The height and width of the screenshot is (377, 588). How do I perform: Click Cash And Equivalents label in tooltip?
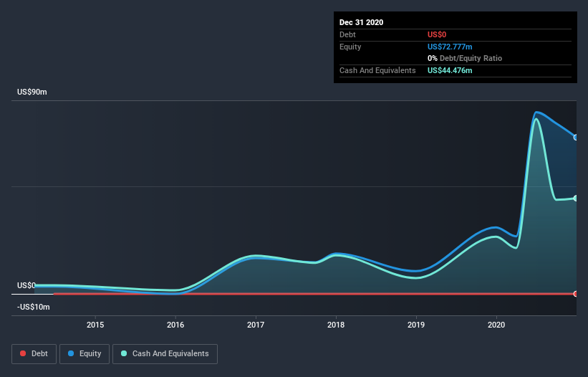point(377,70)
